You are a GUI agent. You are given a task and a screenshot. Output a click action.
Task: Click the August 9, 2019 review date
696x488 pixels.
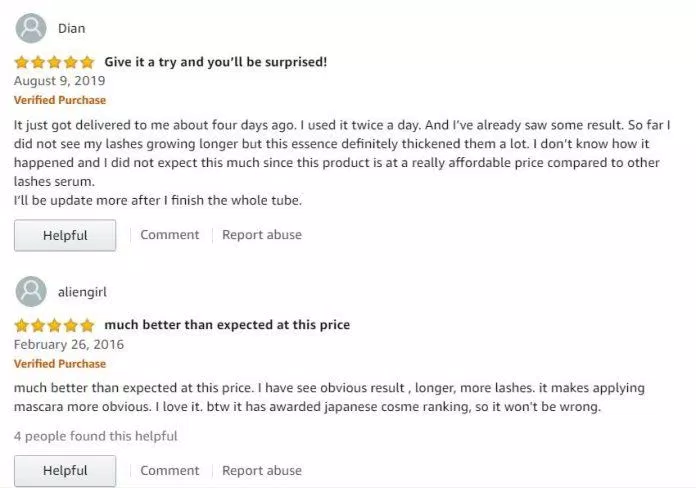point(59,81)
